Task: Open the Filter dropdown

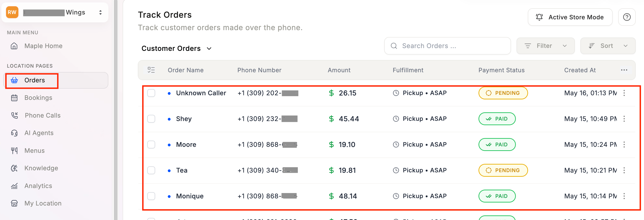Action: [545, 46]
